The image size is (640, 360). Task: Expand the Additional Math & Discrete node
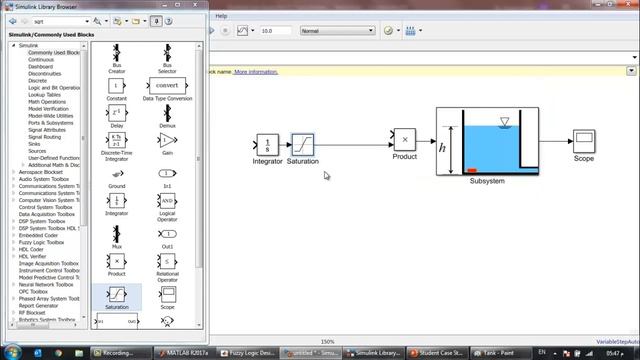click(23, 165)
